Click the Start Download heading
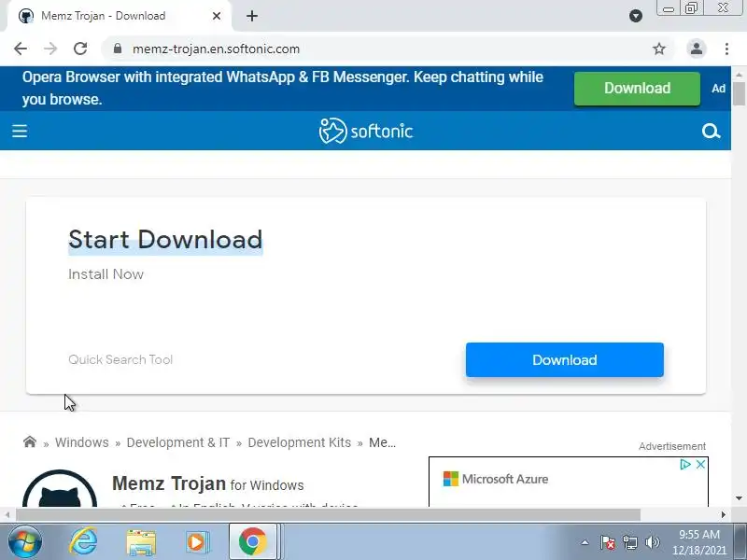The image size is (747, 560). tap(165, 240)
